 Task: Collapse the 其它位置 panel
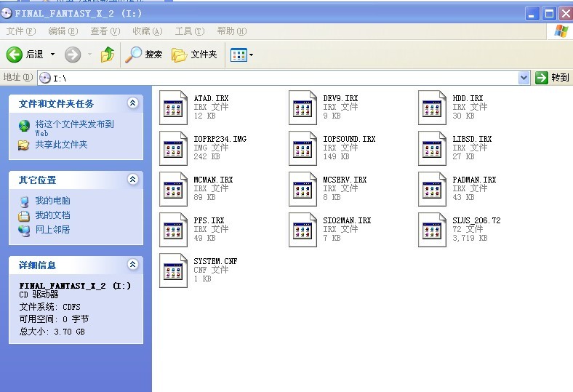point(132,180)
